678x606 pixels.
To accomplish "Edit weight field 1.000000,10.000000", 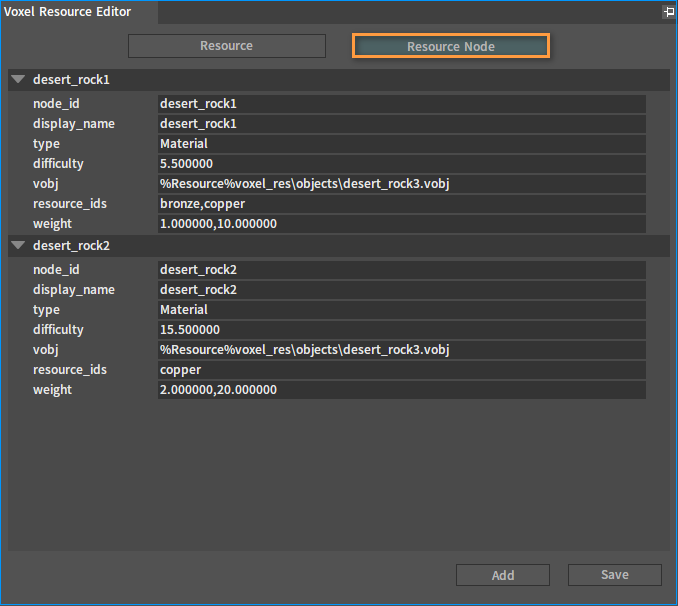I will pos(402,224).
